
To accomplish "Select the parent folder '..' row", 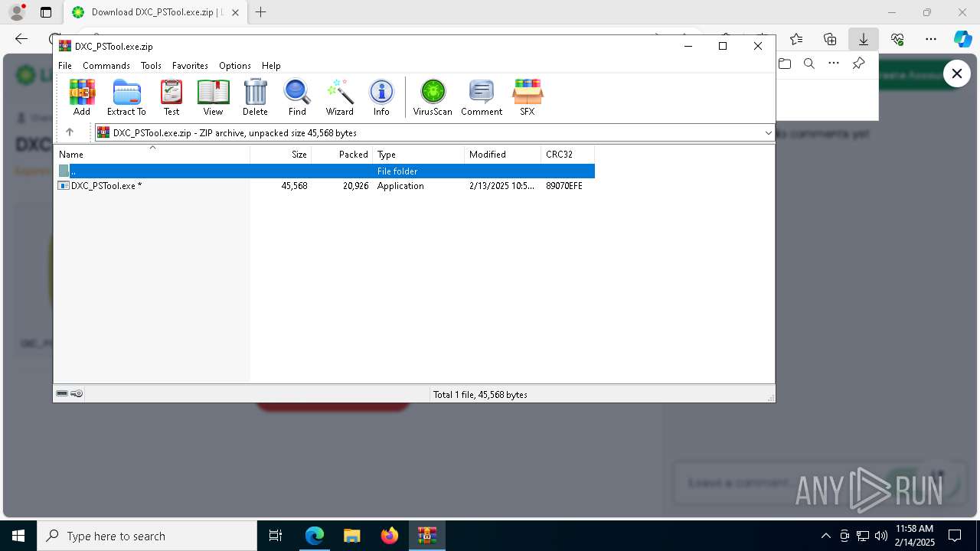I will click(x=325, y=171).
